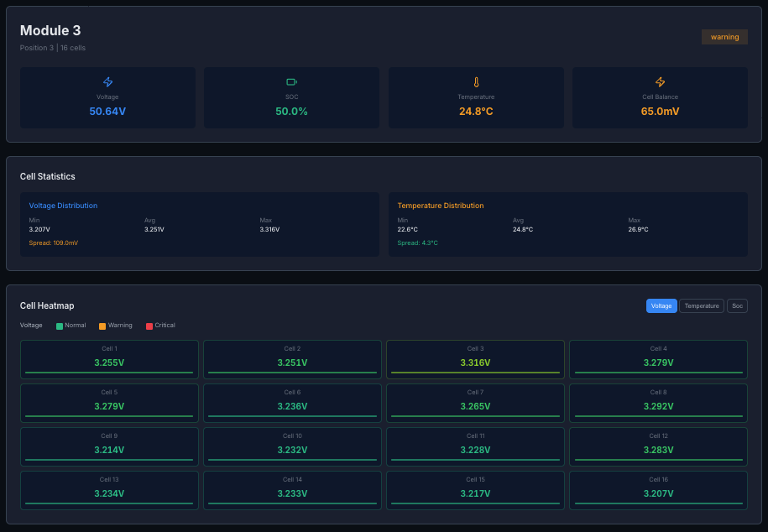768x532 pixels.
Task: Click the warning status badge
Action: tap(724, 37)
